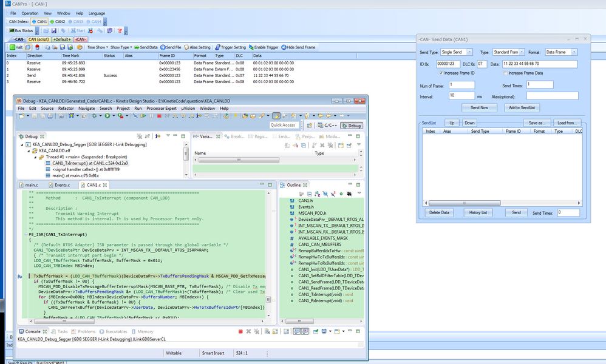The image size is (606, 364).
Task: Maximize the Outline panel
Action: point(358,185)
